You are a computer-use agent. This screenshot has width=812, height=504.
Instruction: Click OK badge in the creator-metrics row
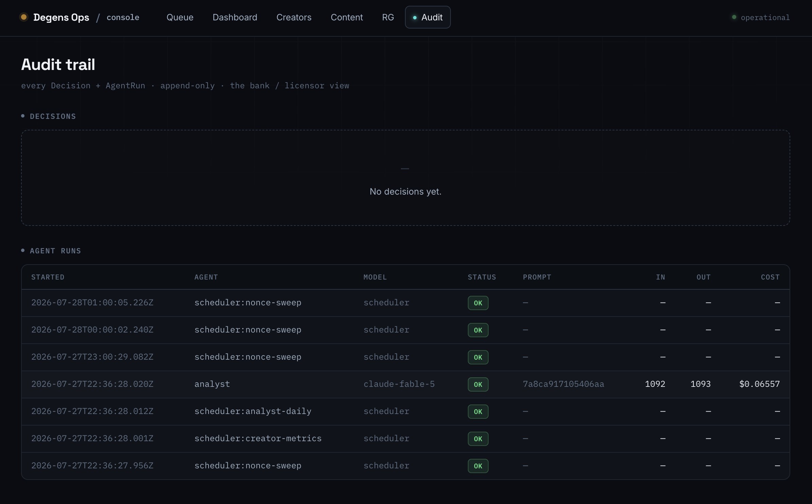[x=478, y=439]
